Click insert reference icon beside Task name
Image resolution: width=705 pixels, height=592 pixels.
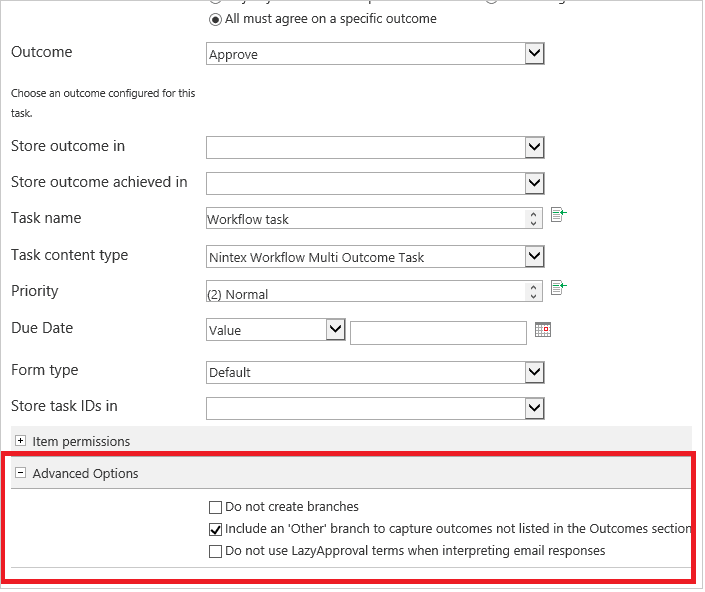click(x=558, y=214)
